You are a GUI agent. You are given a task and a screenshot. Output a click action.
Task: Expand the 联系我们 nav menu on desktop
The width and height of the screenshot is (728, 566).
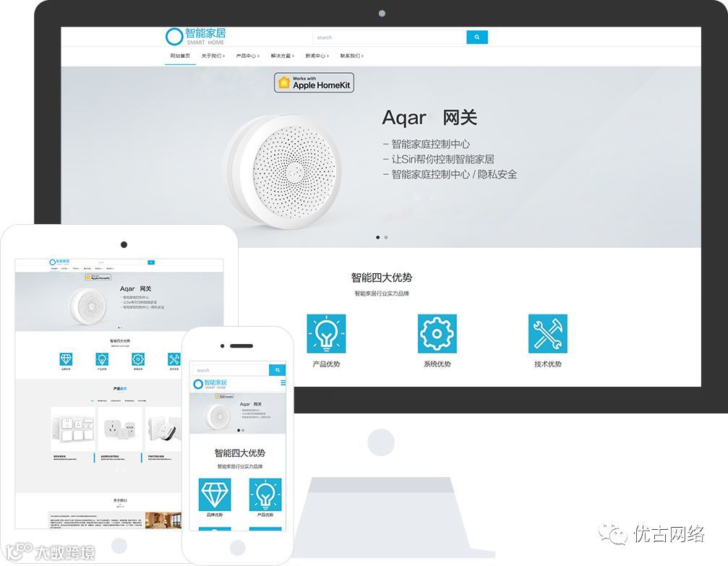tap(352, 56)
